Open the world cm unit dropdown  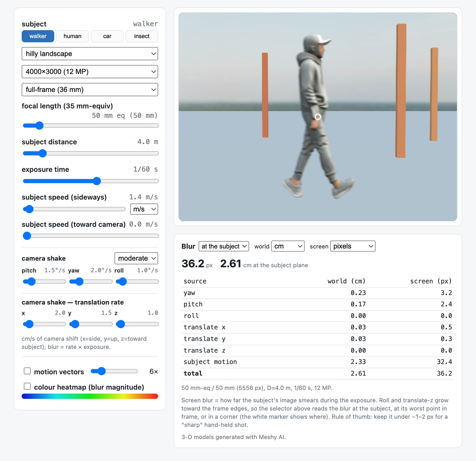click(x=288, y=246)
